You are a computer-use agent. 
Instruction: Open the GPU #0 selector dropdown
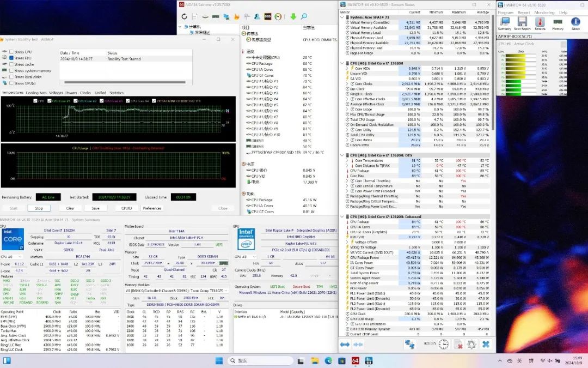(245, 257)
